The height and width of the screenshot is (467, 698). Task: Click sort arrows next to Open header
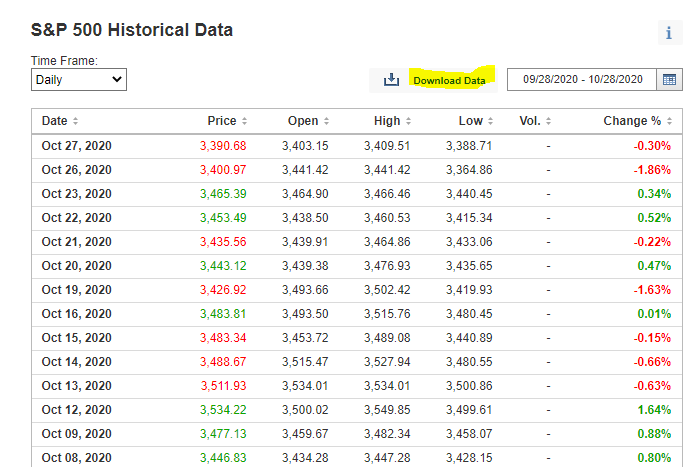327,122
